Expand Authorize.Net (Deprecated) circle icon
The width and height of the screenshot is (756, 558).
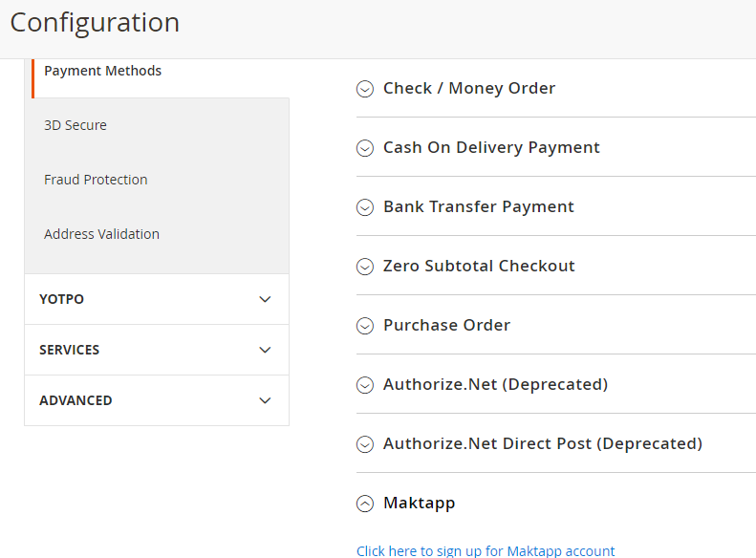click(365, 385)
